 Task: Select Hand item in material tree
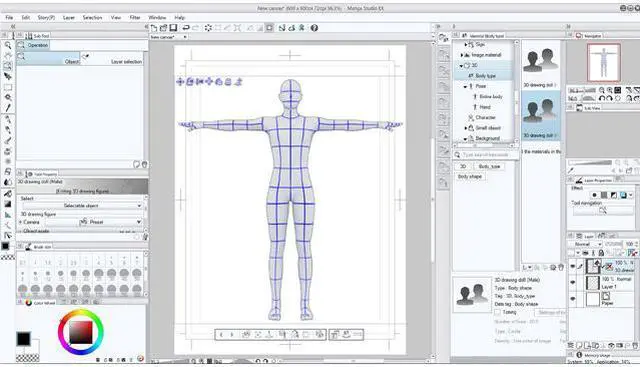[x=485, y=107]
